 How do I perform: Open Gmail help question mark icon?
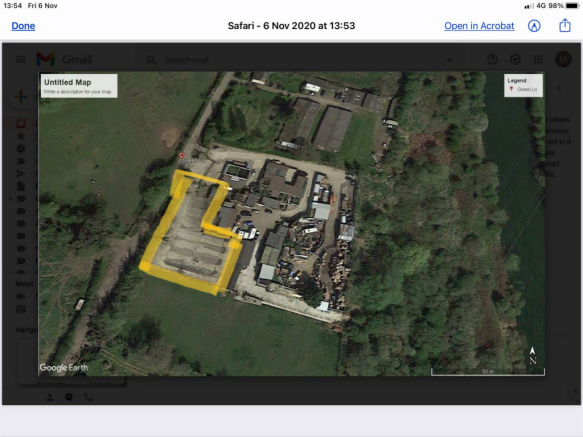(x=492, y=59)
